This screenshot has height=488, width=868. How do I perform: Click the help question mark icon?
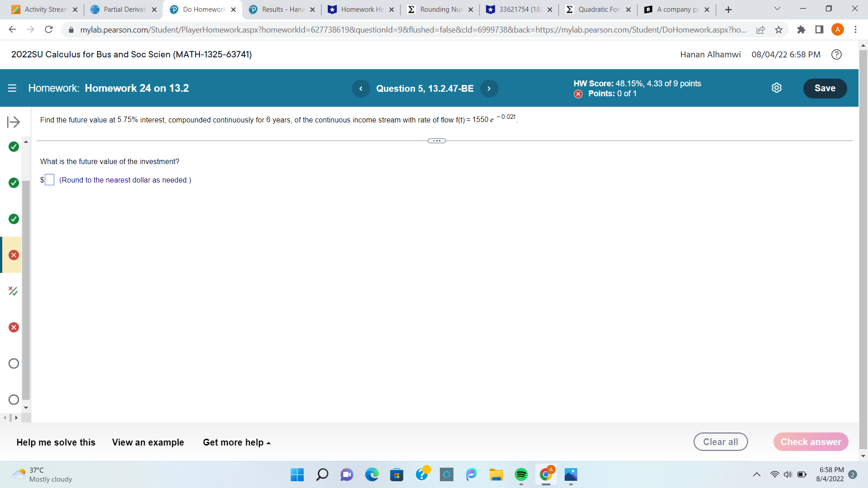coord(836,55)
